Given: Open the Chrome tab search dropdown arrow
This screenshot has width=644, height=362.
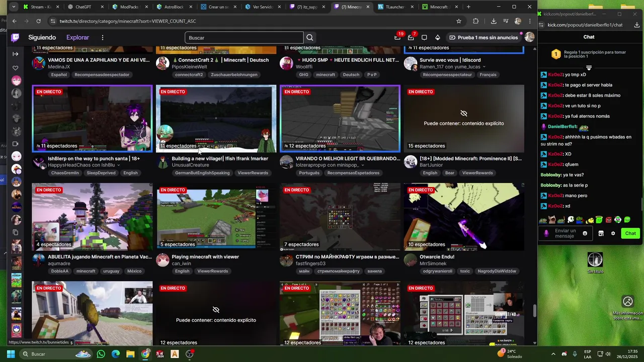Looking at the screenshot, I should tap(14, 7).
